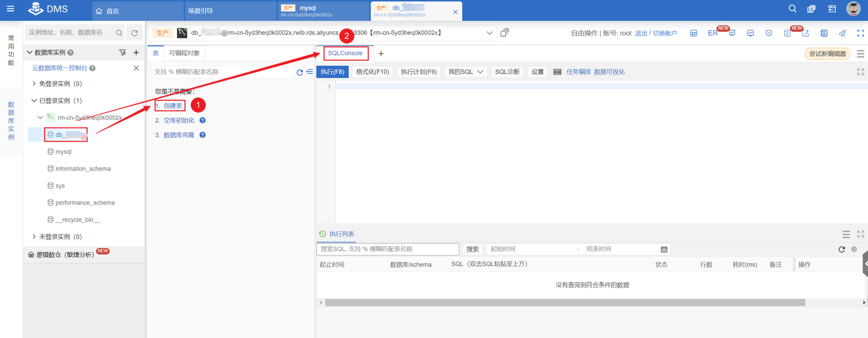Maximize the SQL editor area
Image resolution: width=868 pixels, height=338 pixels.
click(860, 72)
